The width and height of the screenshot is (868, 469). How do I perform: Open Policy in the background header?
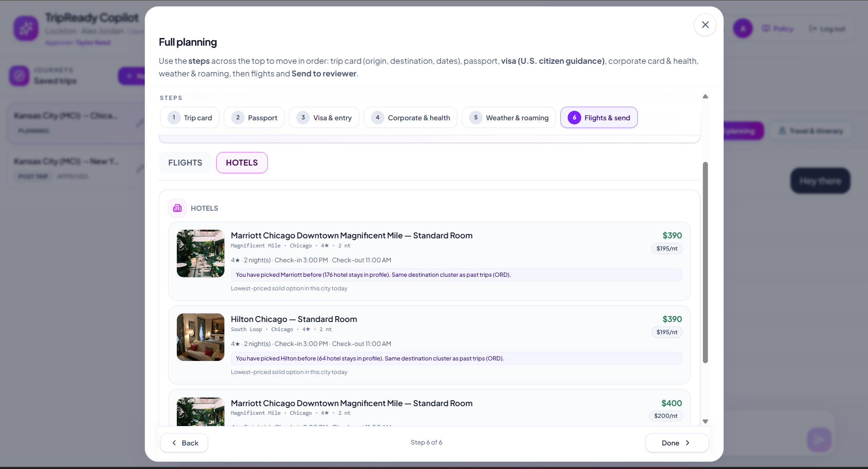tap(778, 29)
